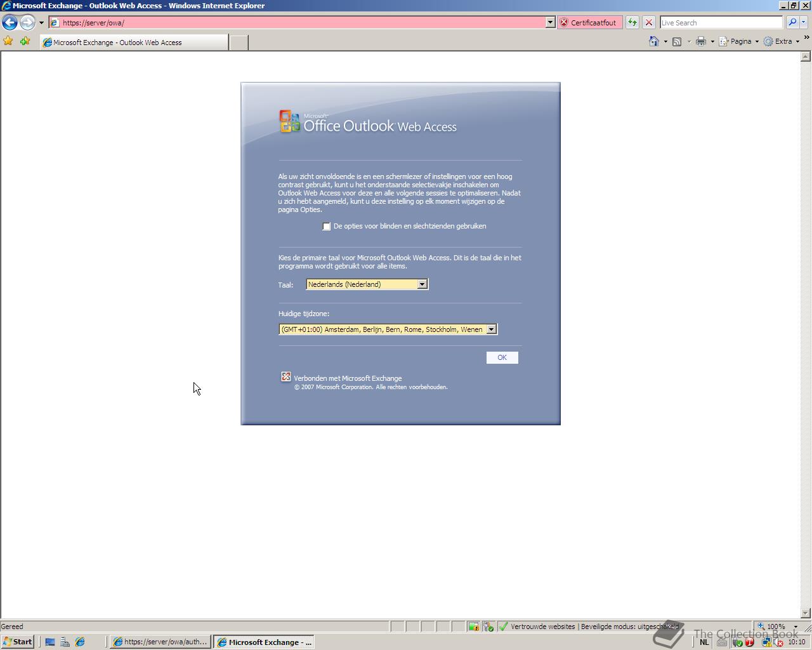812x650 pixels.
Task: Stop loading with the red X icon
Action: [x=648, y=22]
